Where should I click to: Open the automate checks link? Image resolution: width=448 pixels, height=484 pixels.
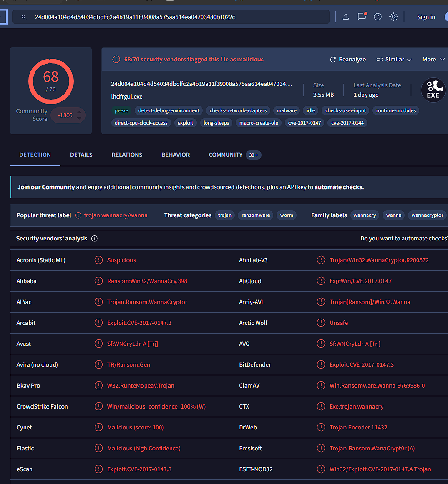[339, 187]
